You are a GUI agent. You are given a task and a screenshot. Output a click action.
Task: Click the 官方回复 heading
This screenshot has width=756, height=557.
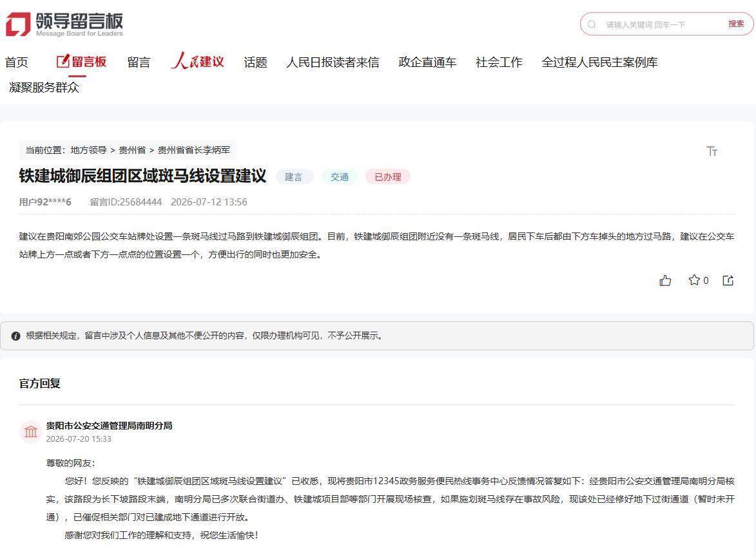click(39, 384)
